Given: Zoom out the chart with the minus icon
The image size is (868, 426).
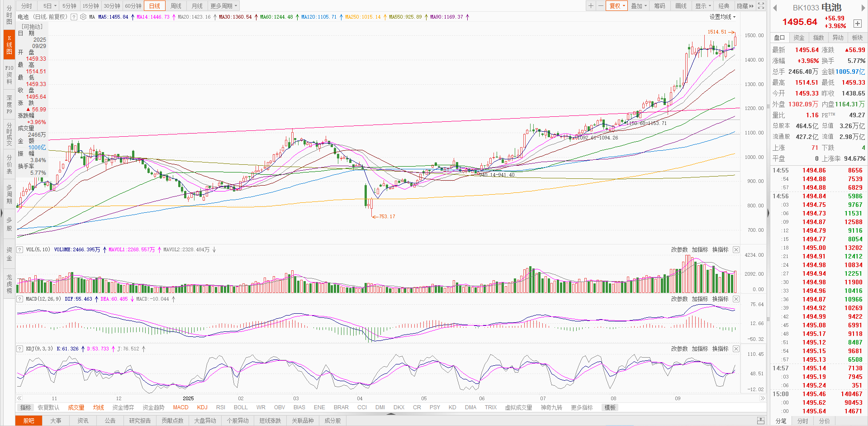Looking at the screenshot, I should click(600, 6).
